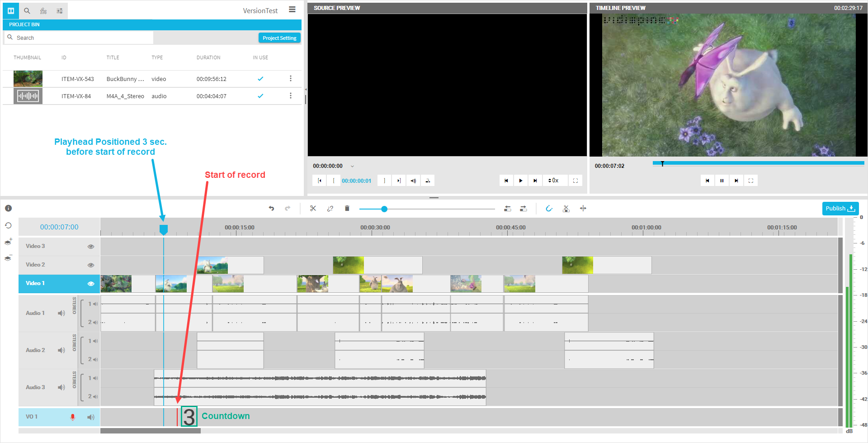Pause the timeline preview playback

[722, 181]
